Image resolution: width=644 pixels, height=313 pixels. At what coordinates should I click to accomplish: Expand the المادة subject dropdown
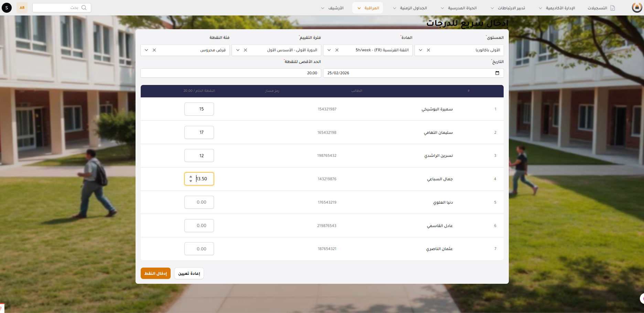coord(329,50)
